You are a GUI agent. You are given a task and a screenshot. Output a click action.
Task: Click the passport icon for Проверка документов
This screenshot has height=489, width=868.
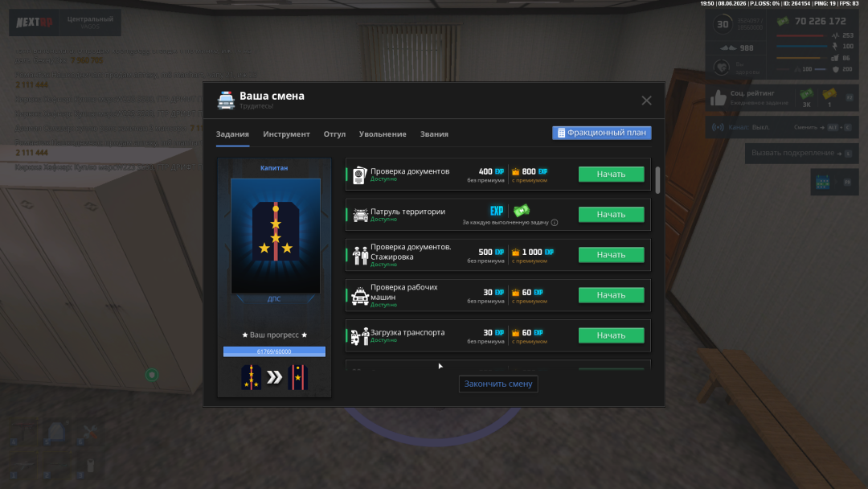360,175
